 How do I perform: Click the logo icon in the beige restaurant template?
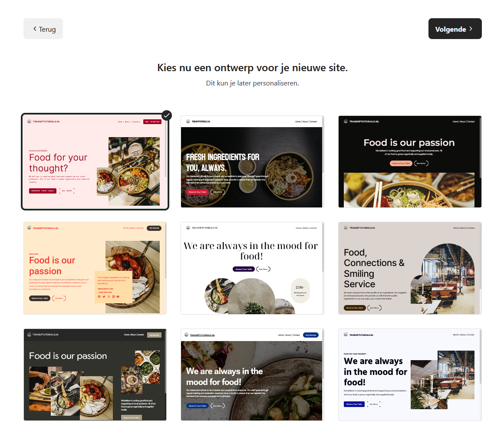tap(346, 228)
